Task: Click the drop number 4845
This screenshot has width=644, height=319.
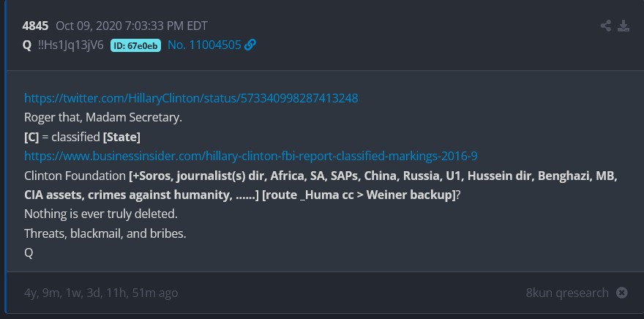Action: pyautogui.click(x=35, y=26)
